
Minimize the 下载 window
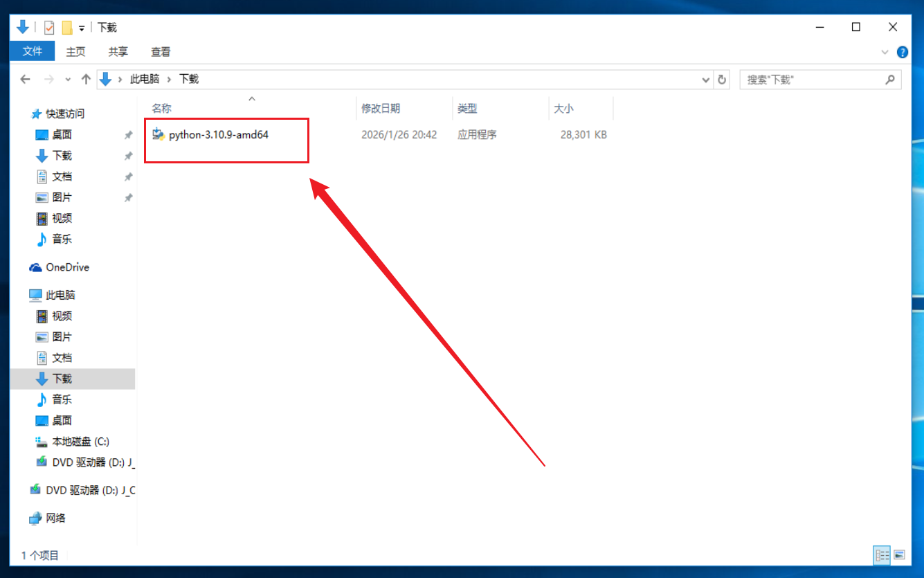pyautogui.click(x=819, y=27)
